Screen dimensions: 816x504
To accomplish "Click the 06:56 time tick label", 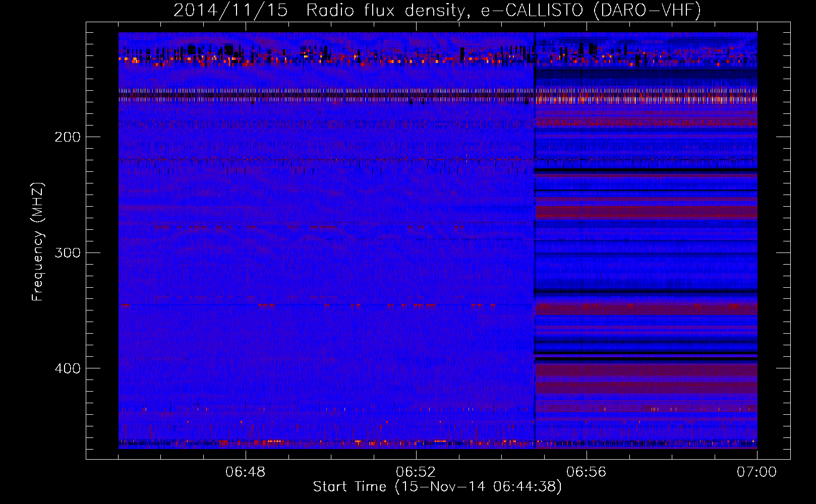I will coord(587,472).
